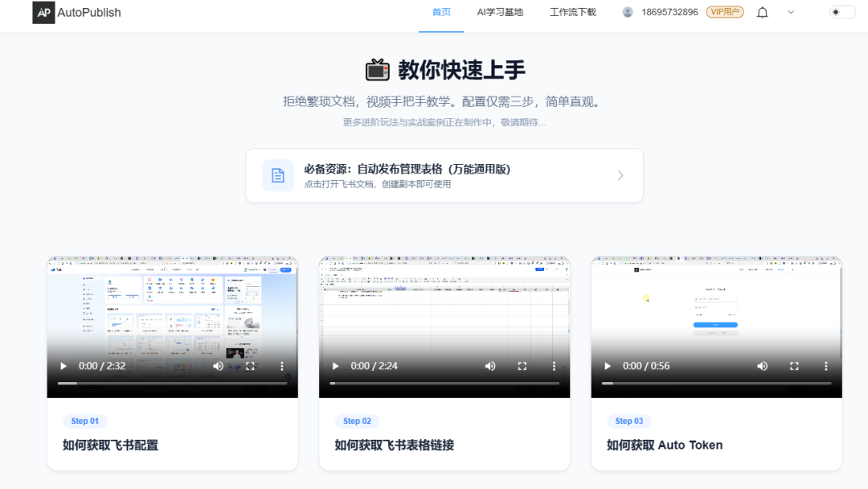The height and width of the screenshot is (489, 868).
Task: Enter fullscreen on the Step 03 video
Action: 794,366
